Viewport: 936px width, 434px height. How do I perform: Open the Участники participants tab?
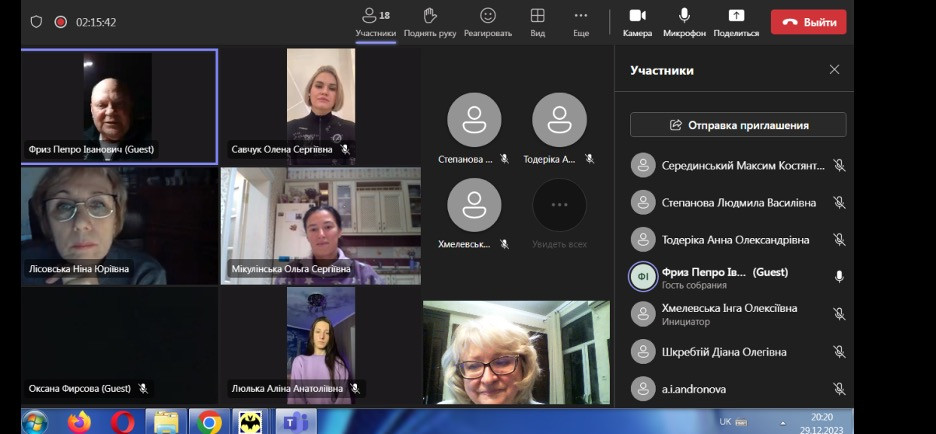[375, 23]
